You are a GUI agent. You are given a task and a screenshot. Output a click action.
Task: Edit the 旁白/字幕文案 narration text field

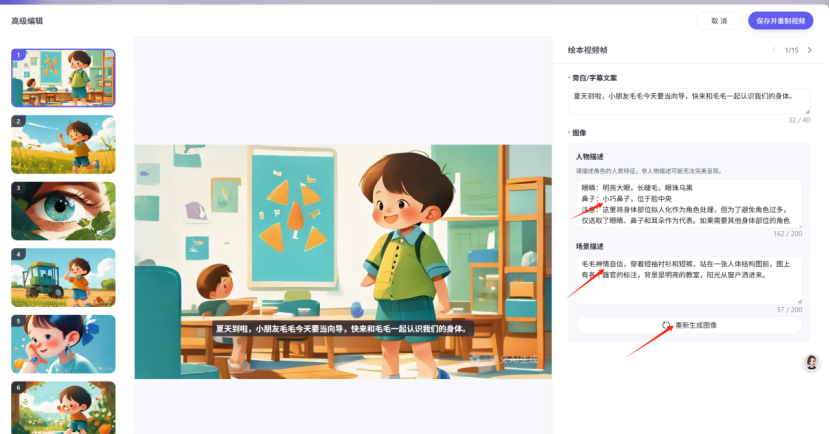[689, 101]
